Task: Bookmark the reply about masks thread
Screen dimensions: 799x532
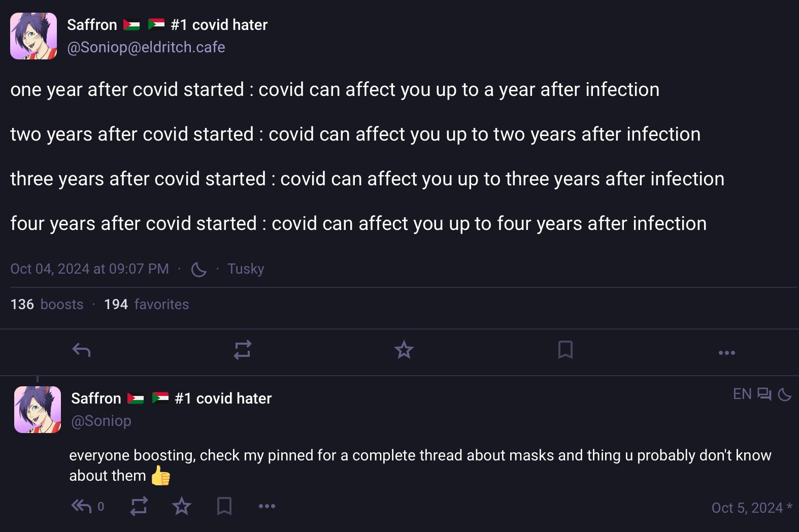Action: pyautogui.click(x=224, y=506)
